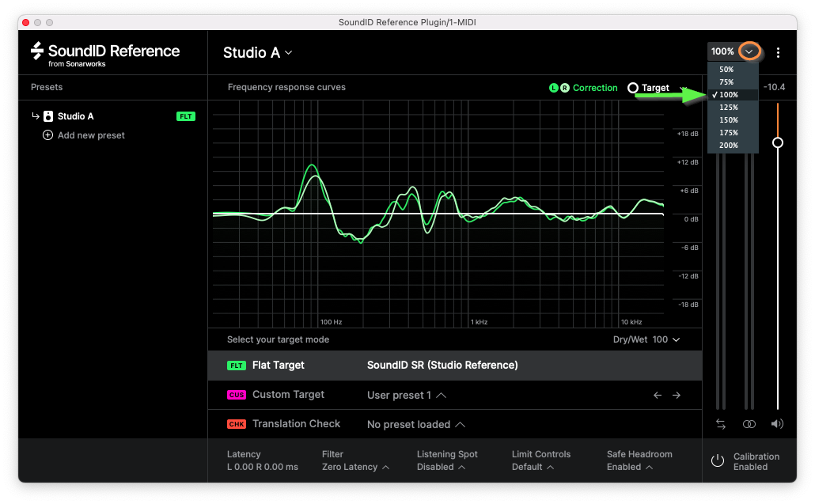Expand the No preset loaded list
Image resolution: width=815 pixels, height=504 pixels.
pyautogui.click(x=416, y=425)
